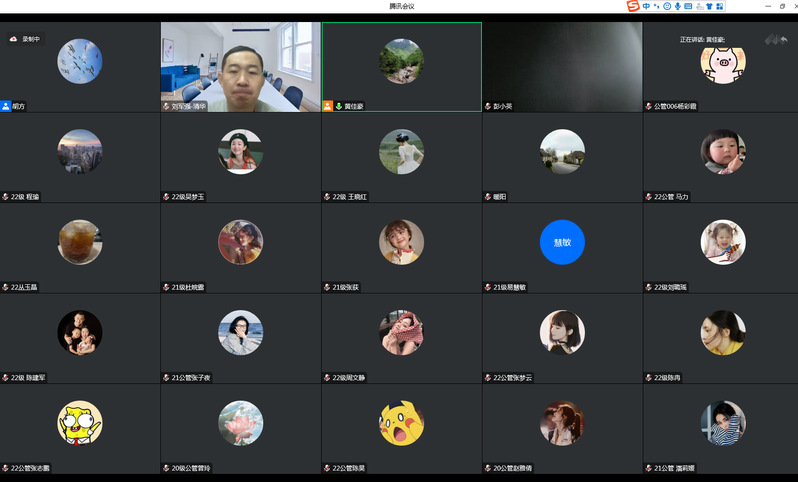Select the blue 慧敏 avatar tile
798x482 pixels.
pyautogui.click(x=561, y=242)
